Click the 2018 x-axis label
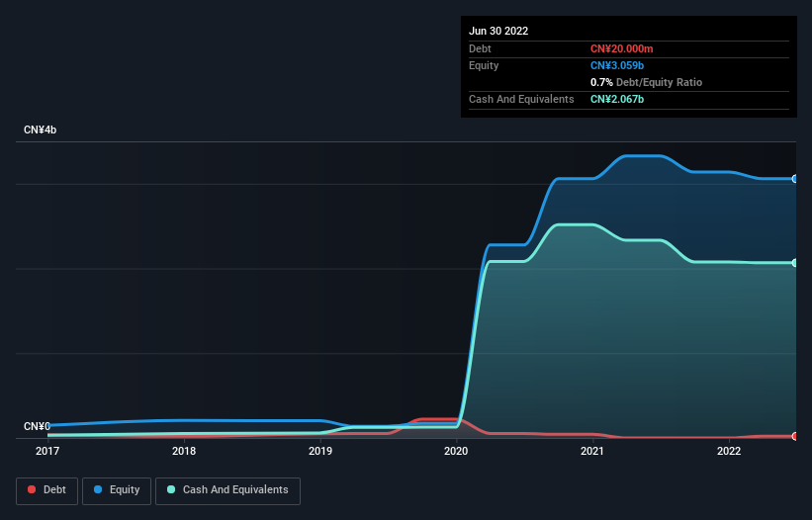 pyautogui.click(x=184, y=451)
